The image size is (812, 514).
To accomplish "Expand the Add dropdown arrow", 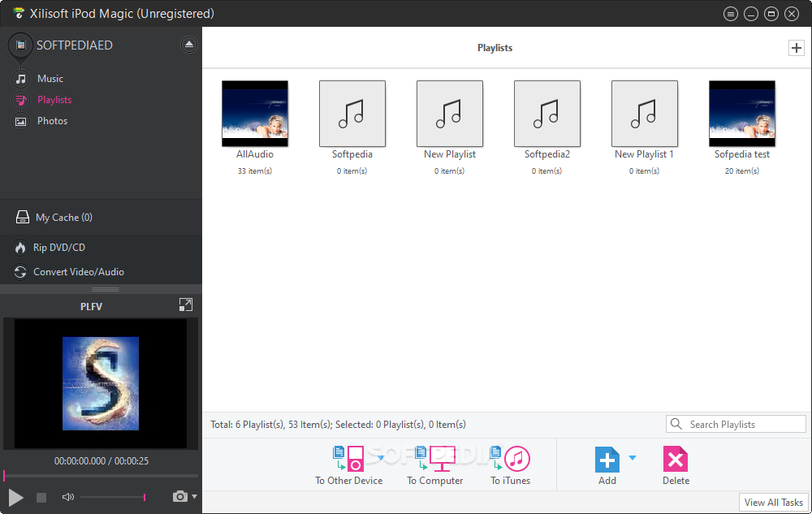I will point(633,458).
